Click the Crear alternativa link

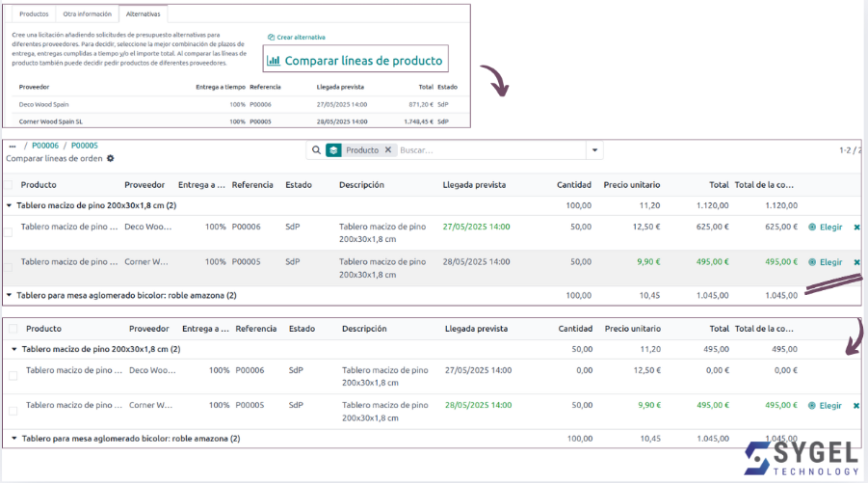pos(301,37)
